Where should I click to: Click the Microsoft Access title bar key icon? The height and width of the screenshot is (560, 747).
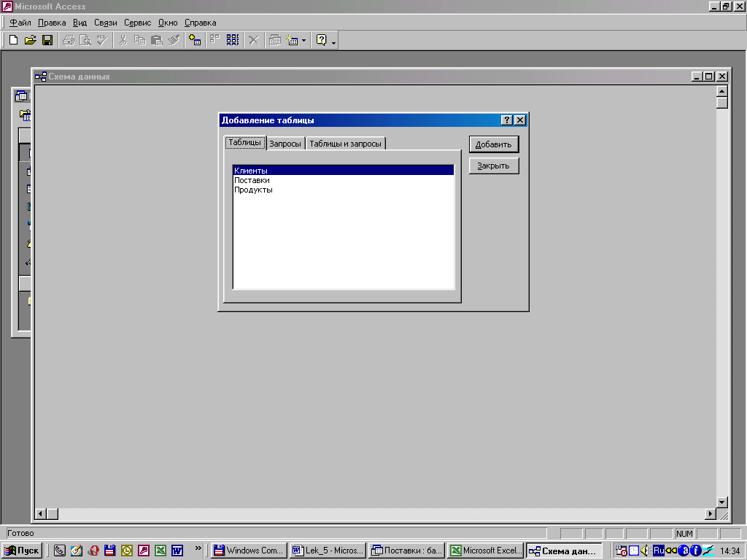tap(7, 7)
